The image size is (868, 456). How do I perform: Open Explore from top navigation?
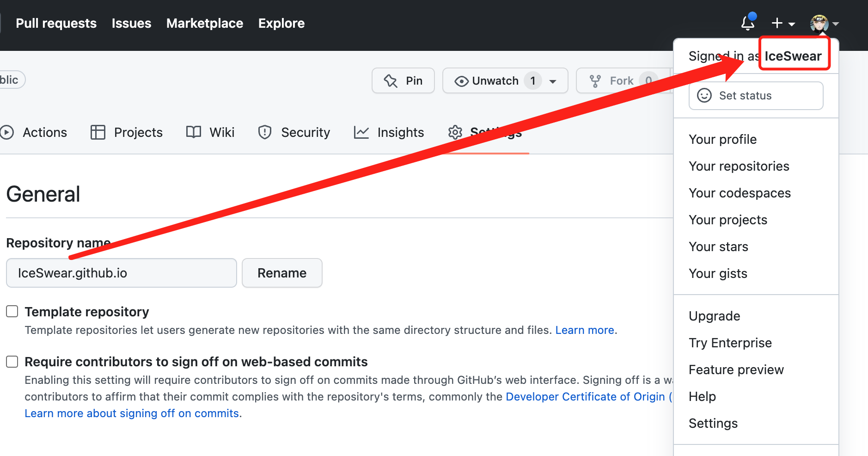click(x=281, y=23)
